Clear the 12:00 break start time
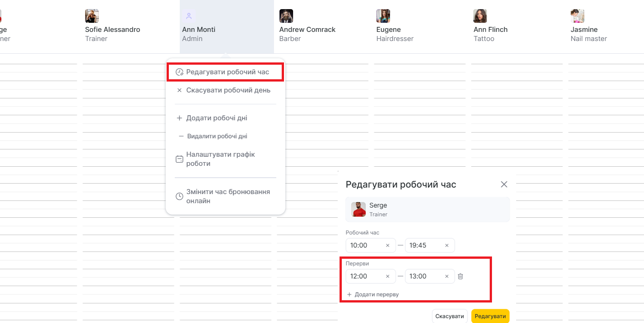This screenshot has height=323, width=644. (x=388, y=277)
